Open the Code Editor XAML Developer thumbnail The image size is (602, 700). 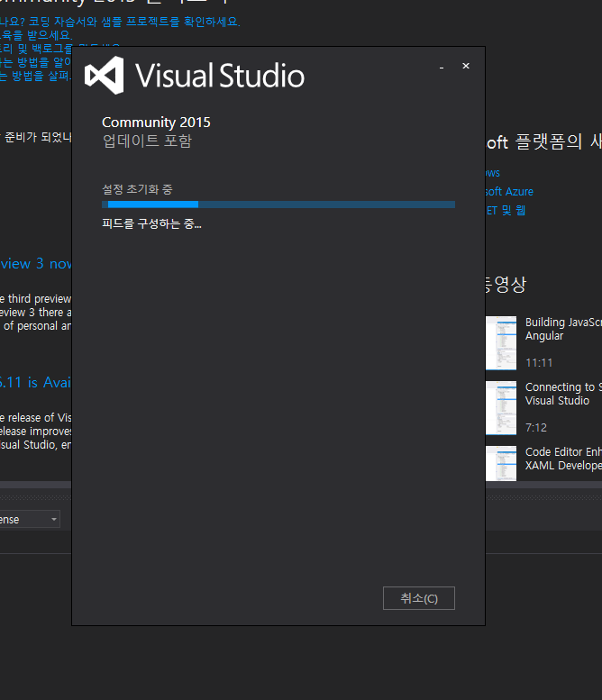(501, 463)
